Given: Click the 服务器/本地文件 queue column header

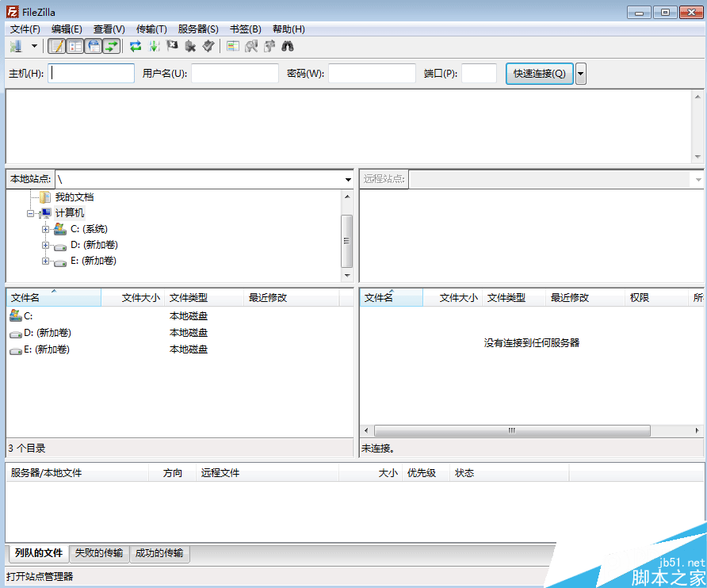Looking at the screenshot, I should pyautogui.click(x=77, y=473).
